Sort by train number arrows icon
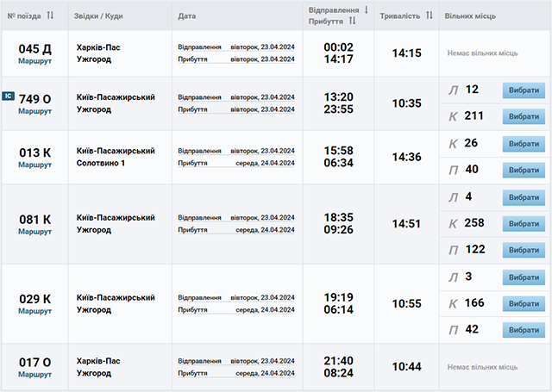Image resolution: width=552 pixels, height=392 pixels. pos(50,16)
